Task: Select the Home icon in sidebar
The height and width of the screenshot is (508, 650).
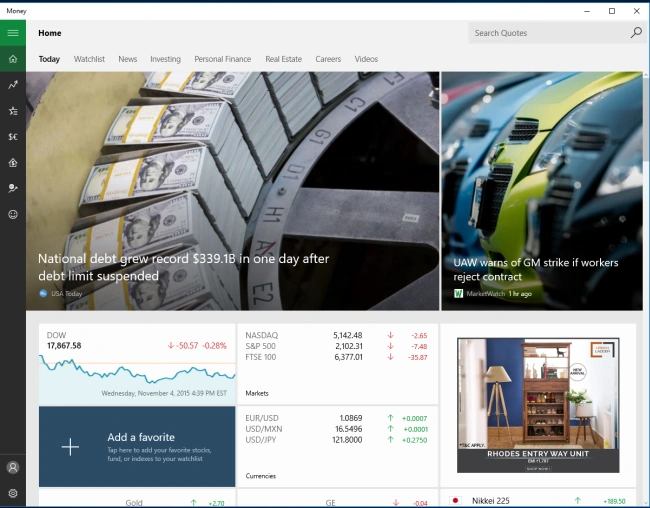Action: point(13,59)
